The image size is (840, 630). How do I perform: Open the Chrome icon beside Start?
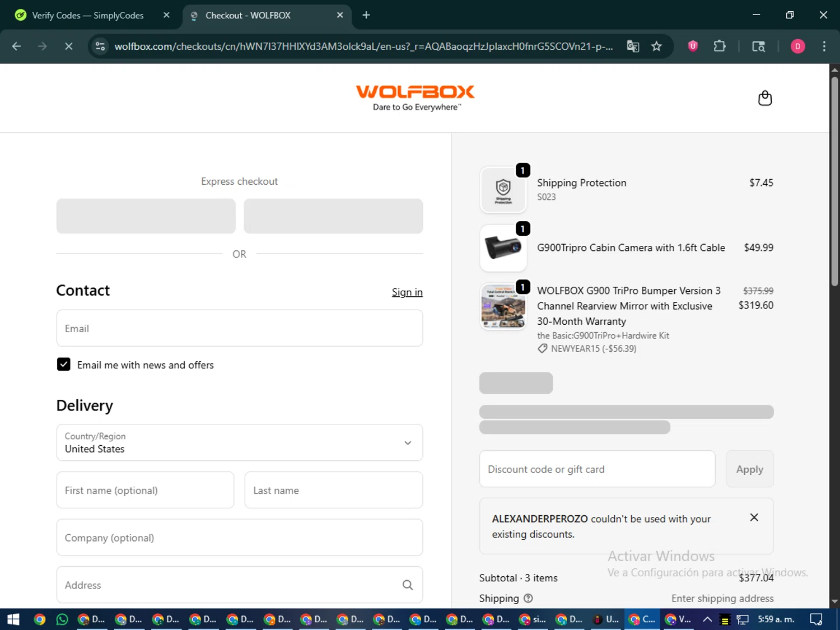coord(39,619)
